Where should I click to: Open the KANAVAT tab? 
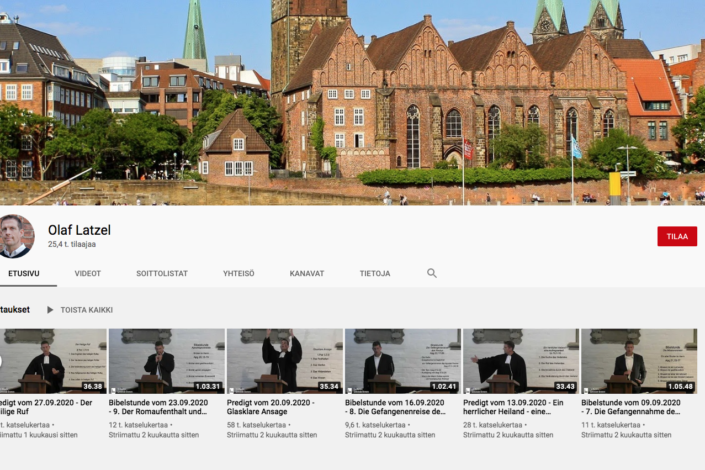(307, 273)
